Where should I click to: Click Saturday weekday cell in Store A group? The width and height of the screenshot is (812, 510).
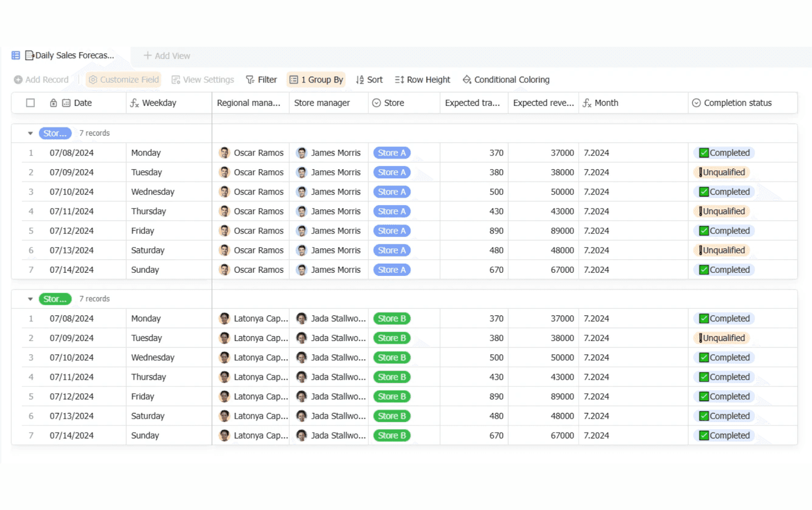(x=148, y=250)
